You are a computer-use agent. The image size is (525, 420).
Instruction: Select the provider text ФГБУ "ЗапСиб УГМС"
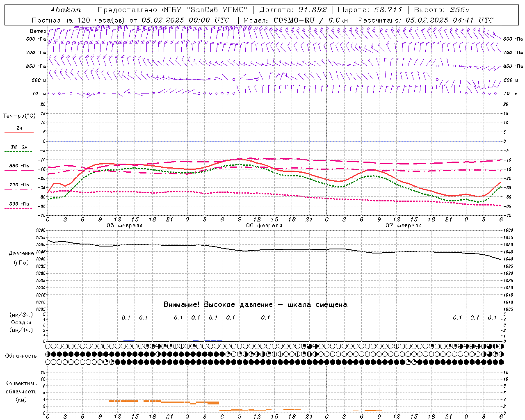tap(205, 10)
